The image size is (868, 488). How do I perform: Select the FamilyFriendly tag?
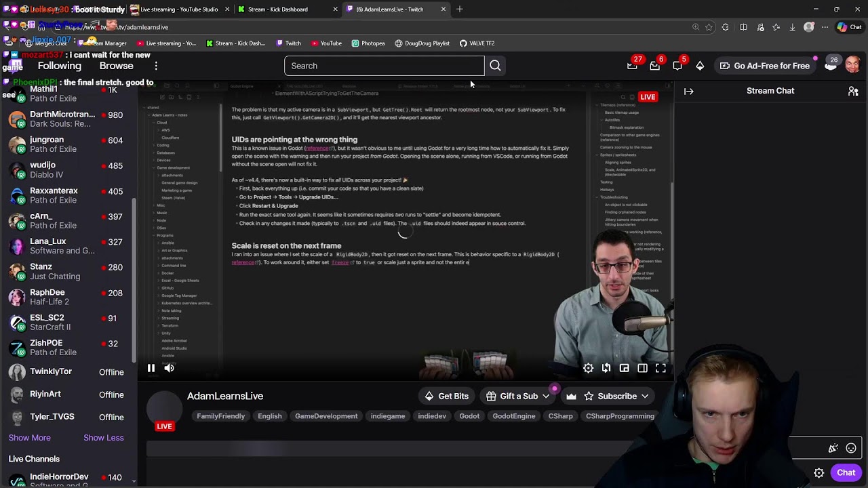pos(220,416)
